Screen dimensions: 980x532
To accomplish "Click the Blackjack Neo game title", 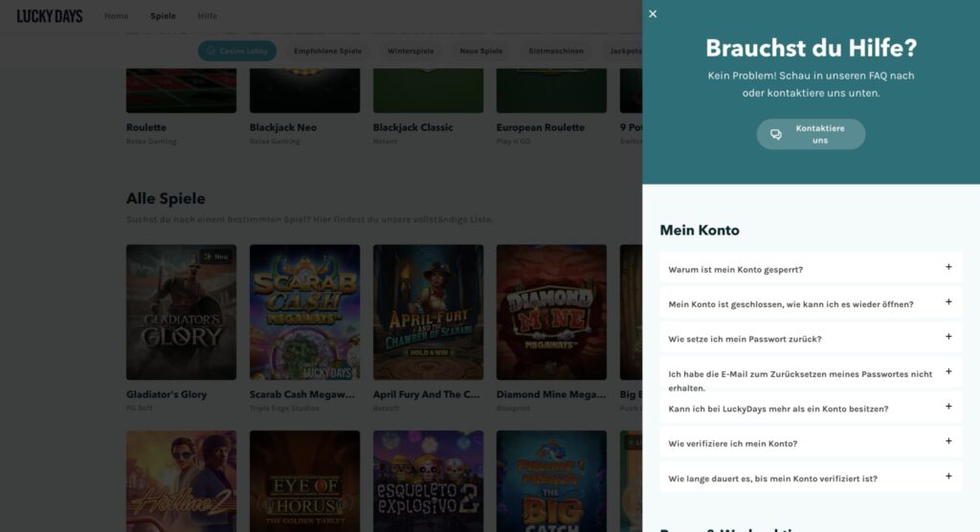I will [282, 127].
